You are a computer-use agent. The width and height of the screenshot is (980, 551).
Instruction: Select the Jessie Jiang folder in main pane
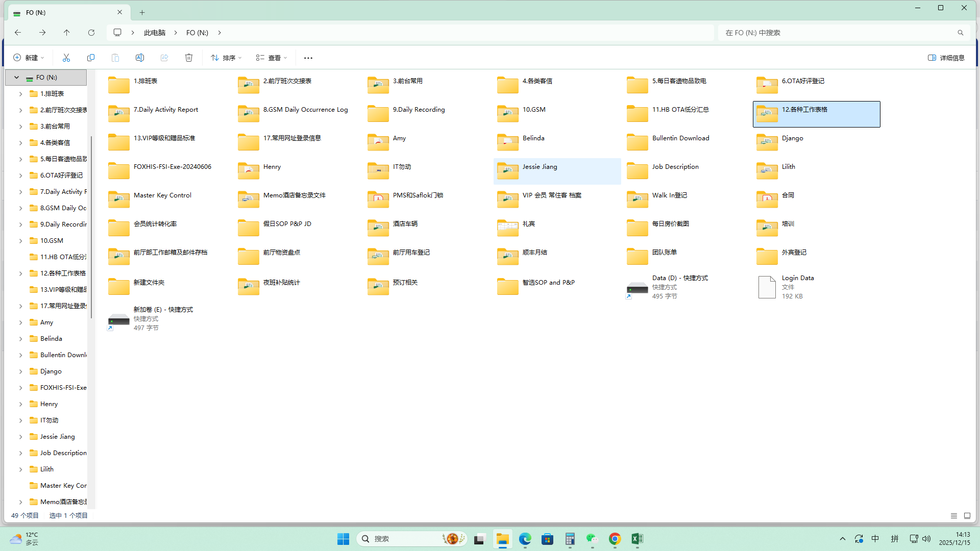(x=540, y=167)
